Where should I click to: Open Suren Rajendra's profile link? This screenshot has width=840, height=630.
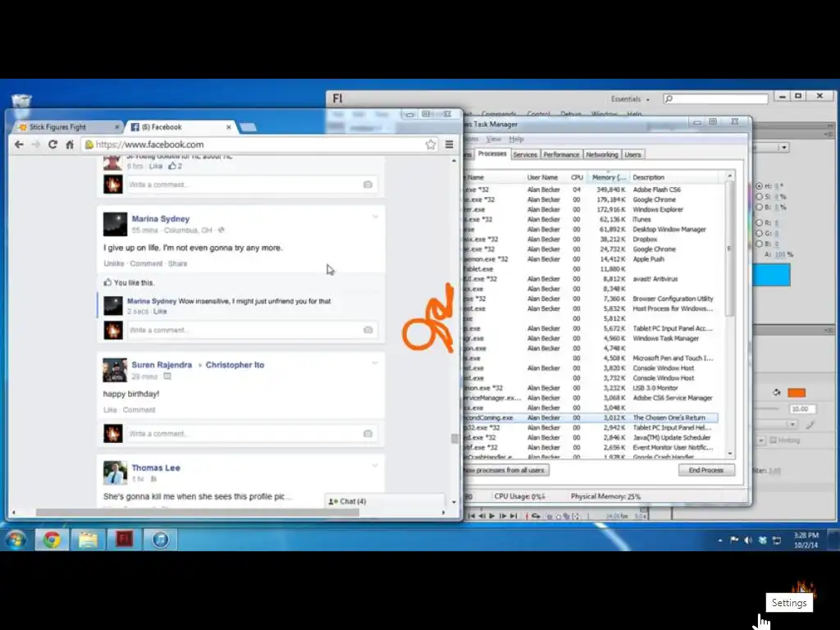(162, 365)
